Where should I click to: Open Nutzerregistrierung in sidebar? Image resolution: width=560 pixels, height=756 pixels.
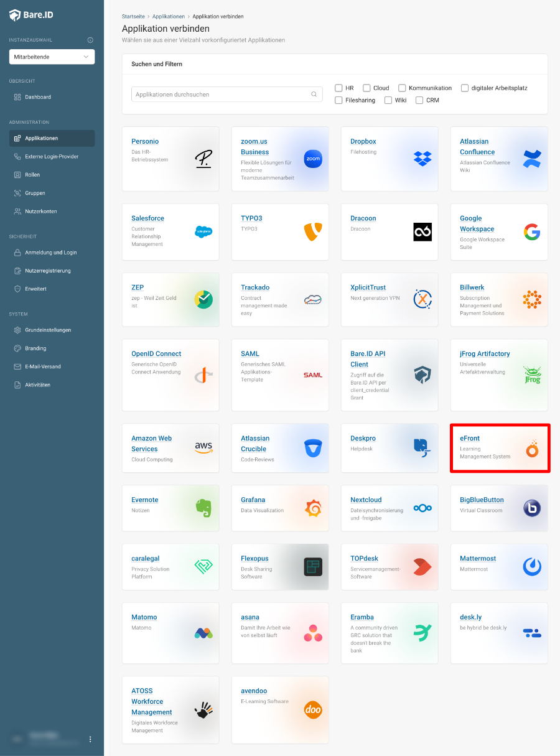tap(52, 271)
